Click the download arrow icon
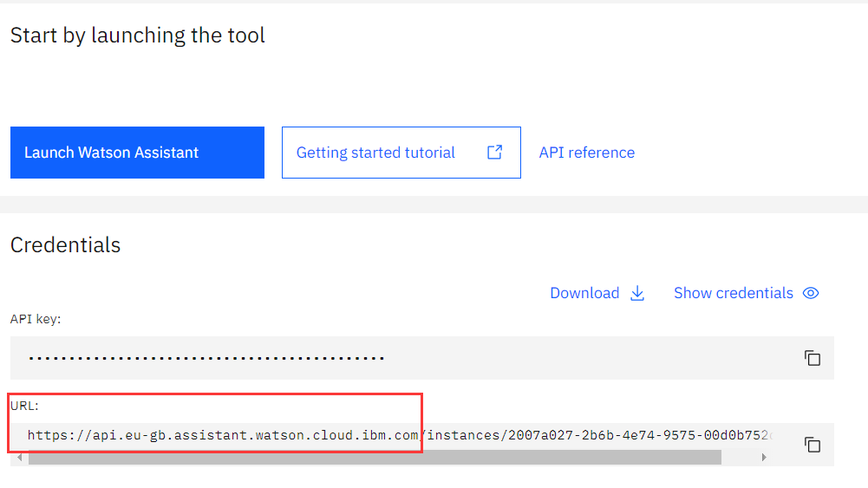The image size is (868, 488). click(637, 293)
